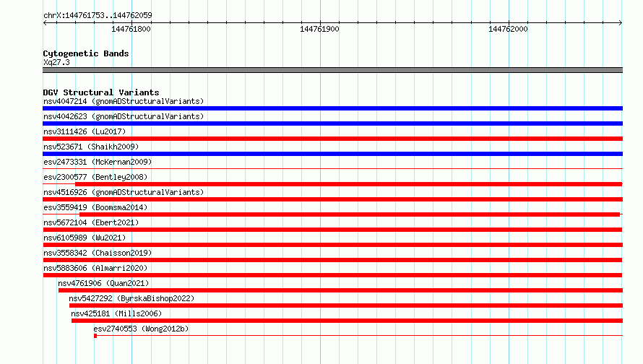Open nsv5672104 (Ebert2021) variant label

click(x=91, y=222)
